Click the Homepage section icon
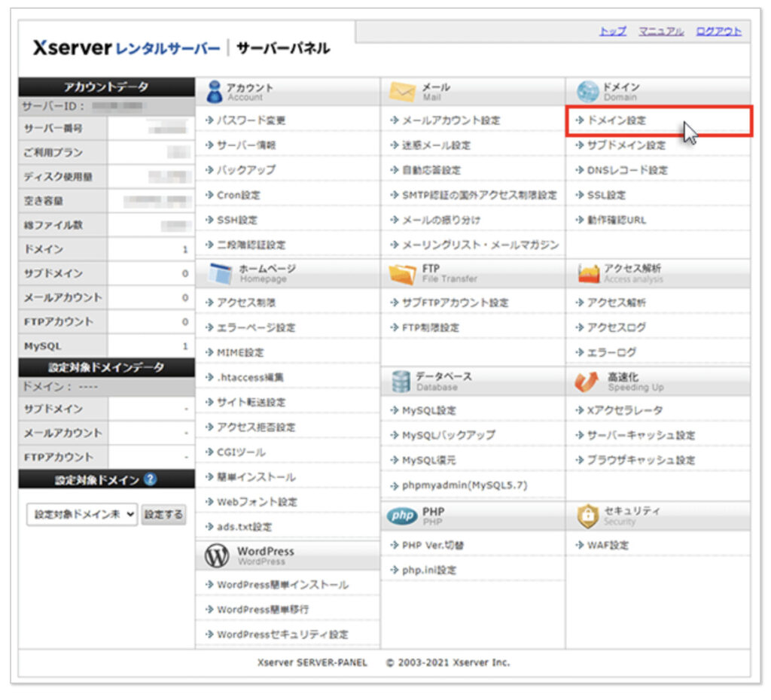This screenshot has width=771, height=700. (x=220, y=274)
